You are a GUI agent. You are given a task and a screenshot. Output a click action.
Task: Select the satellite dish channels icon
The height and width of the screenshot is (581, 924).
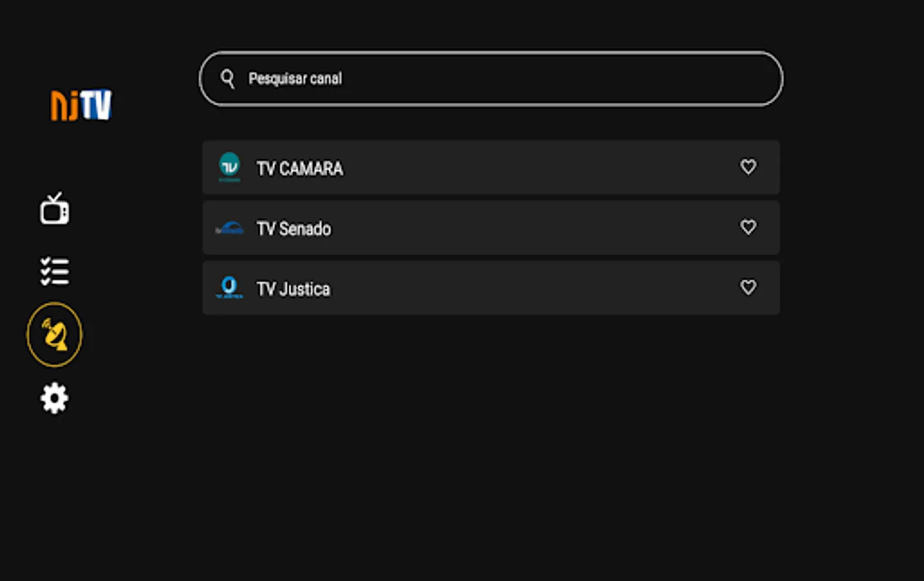pyautogui.click(x=54, y=334)
